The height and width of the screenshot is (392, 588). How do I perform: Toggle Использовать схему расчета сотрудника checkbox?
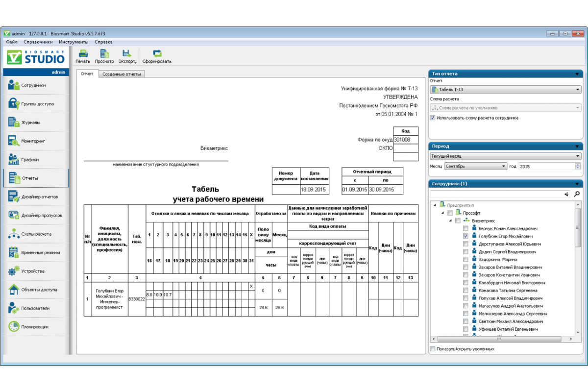(433, 118)
